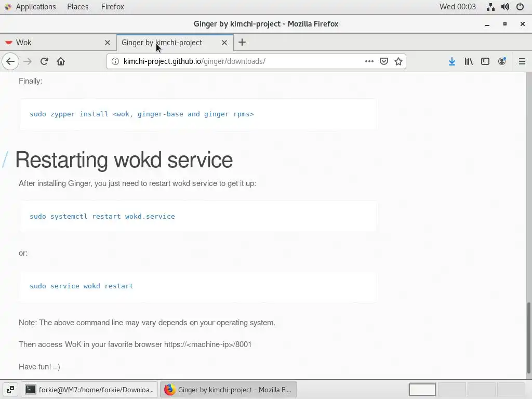This screenshot has height=399, width=532.
Task: Click the Restarting wokd service heading
Action: (x=124, y=160)
